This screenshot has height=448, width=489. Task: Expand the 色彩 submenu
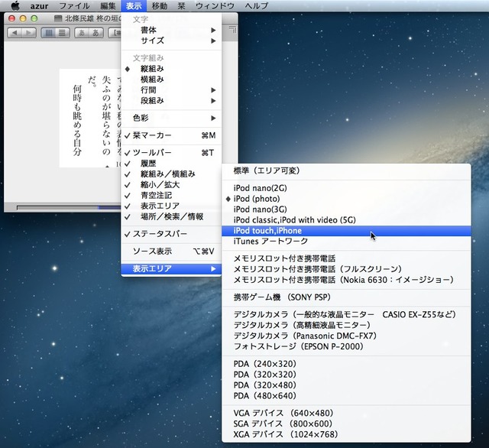tap(171, 118)
